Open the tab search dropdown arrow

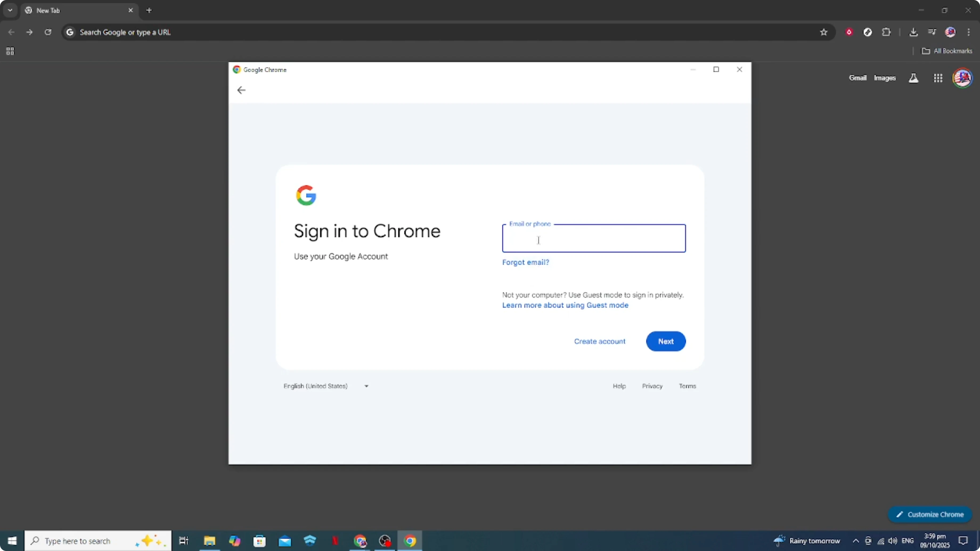(10, 10)
